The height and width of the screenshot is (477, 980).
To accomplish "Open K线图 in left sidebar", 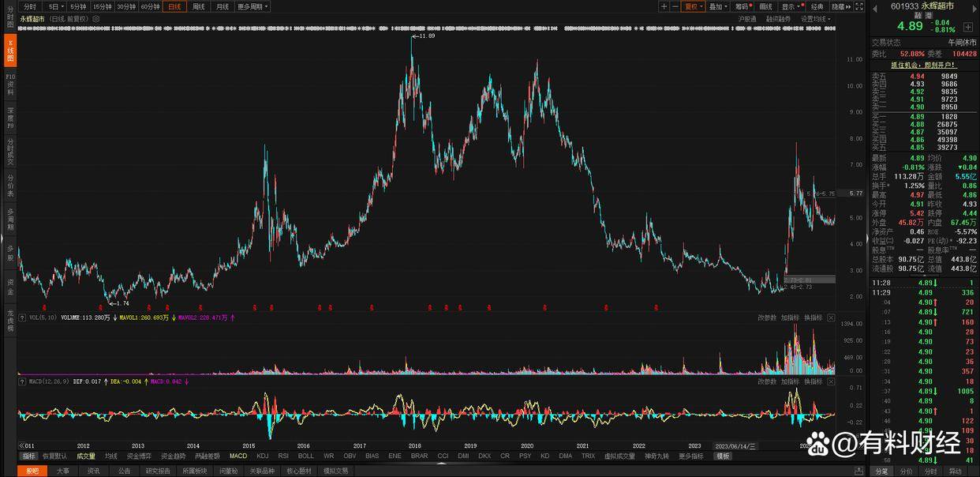I will 10,49.
